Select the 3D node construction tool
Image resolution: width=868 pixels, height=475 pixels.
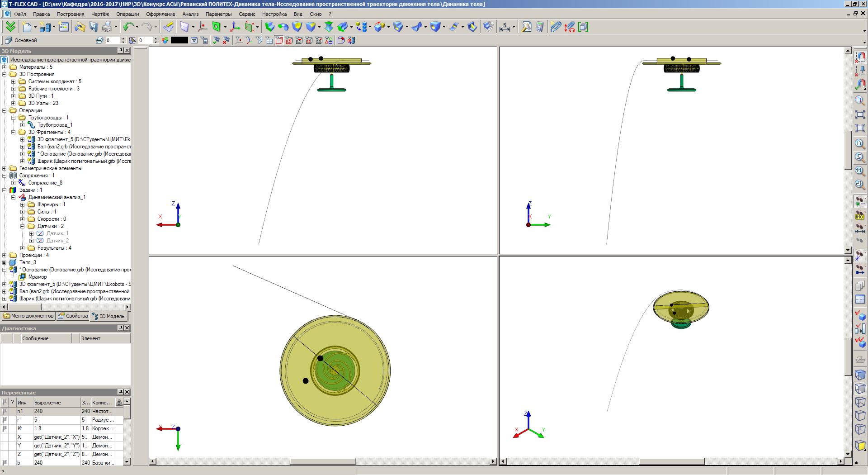203,27
